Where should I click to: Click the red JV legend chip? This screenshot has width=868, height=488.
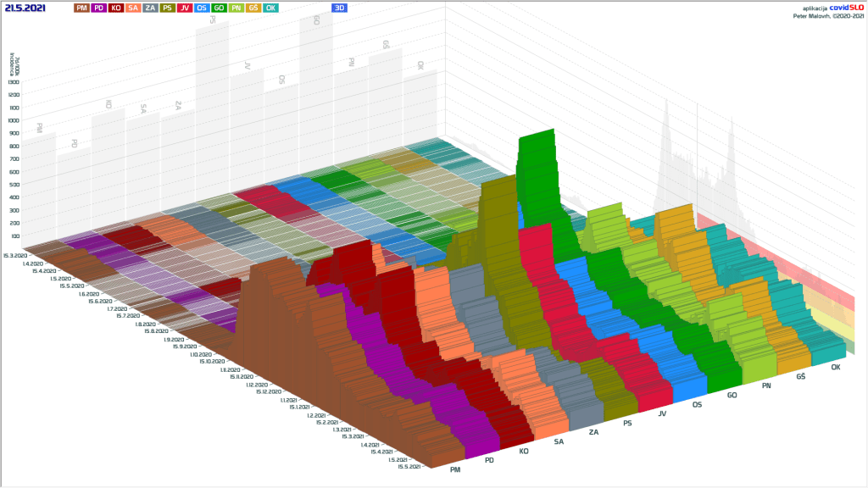[x=185, y=8]
